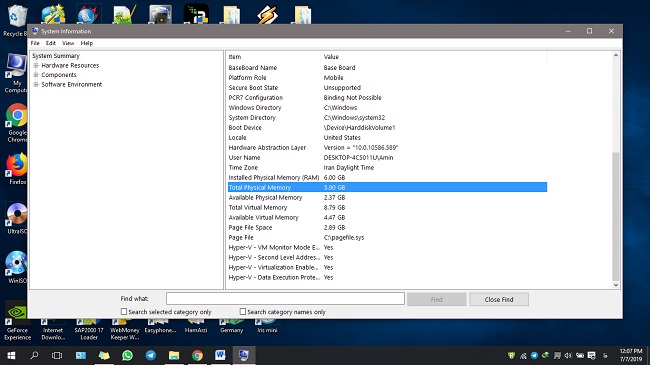This screenshot has height=365, width=650.
Task: Select the Boot Device row
Action: [387, 128]
